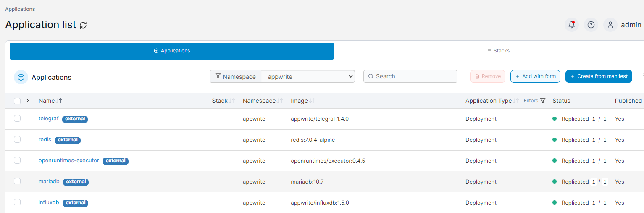Click the help question mark icon

591,25
